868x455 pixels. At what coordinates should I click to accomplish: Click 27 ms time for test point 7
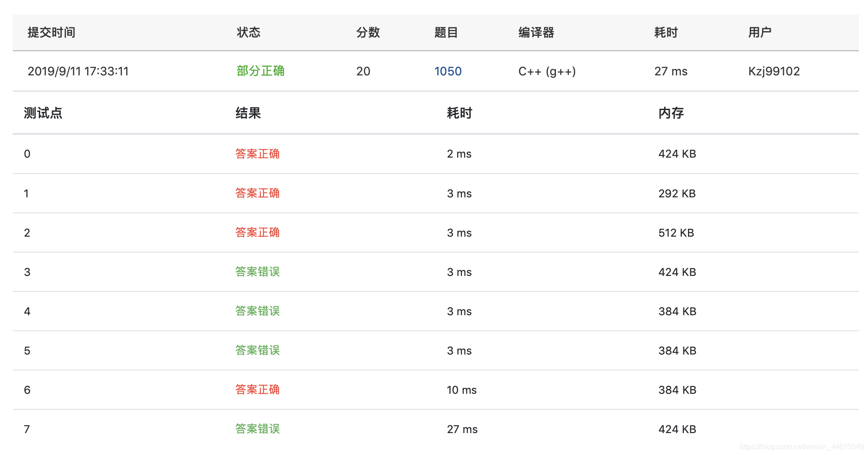pos(462,429)
